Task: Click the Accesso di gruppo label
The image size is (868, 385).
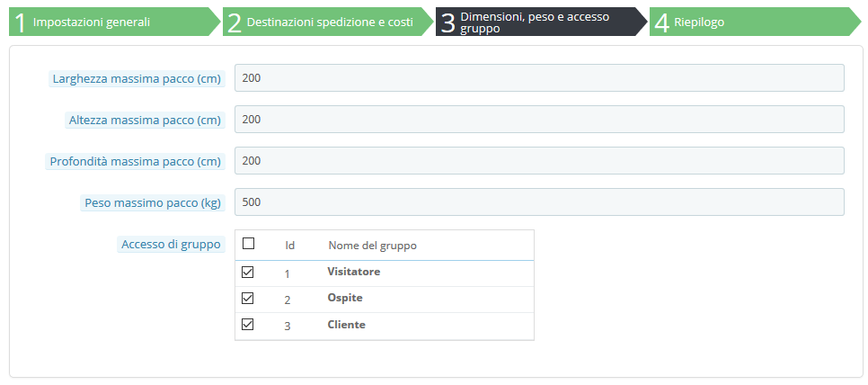Action: [171, 245]
